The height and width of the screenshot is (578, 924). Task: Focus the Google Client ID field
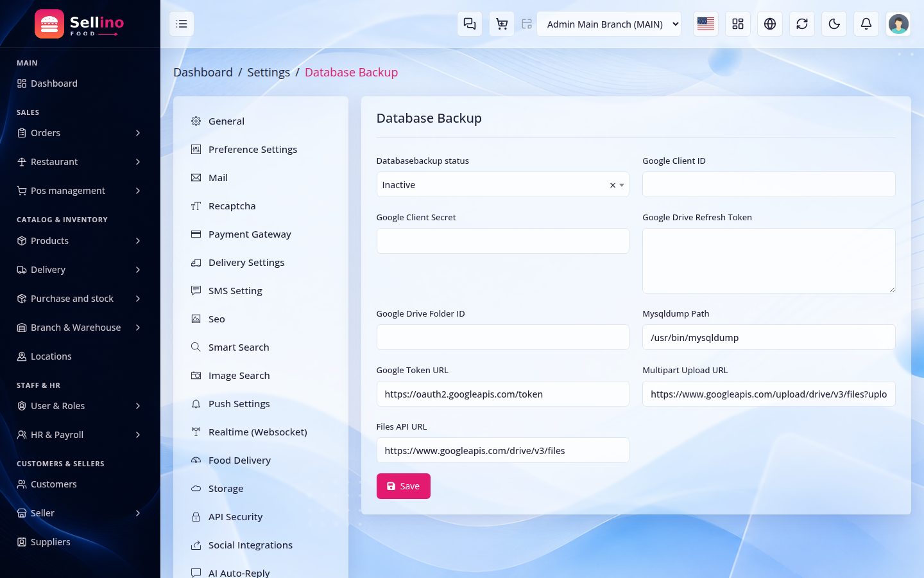pos(769,184)
